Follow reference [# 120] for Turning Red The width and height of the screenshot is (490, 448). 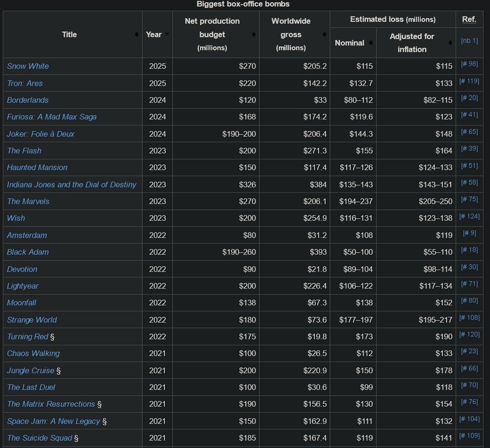click(470, 335)
